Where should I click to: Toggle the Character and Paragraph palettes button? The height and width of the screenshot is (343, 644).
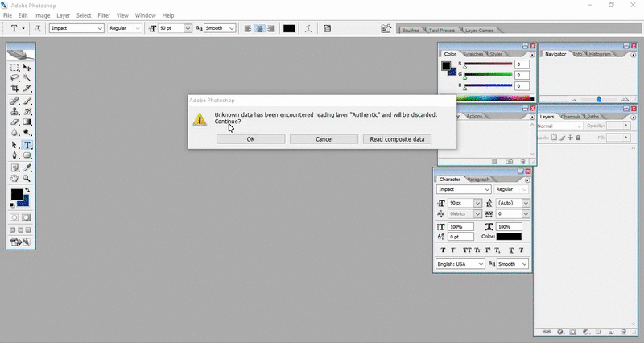327,28
